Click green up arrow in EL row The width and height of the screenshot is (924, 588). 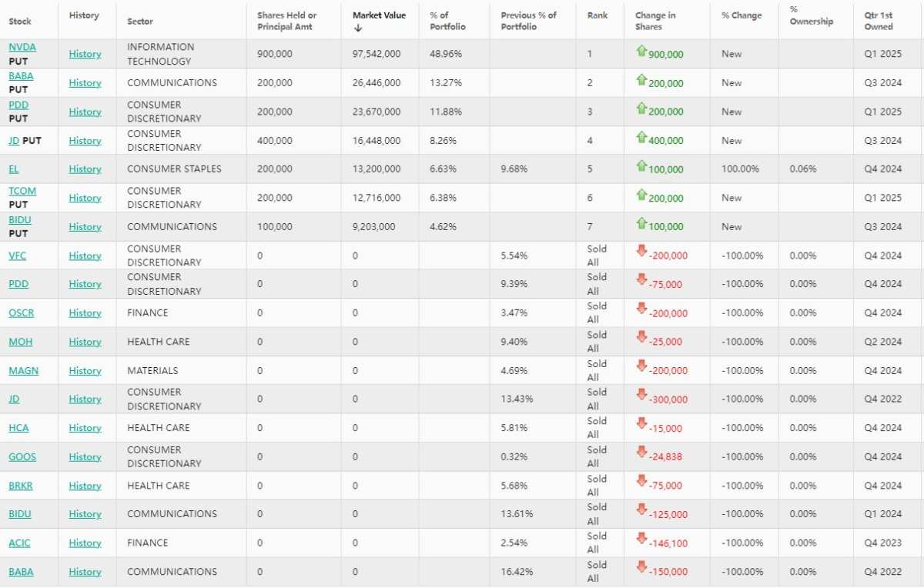(x=641, y=165)
